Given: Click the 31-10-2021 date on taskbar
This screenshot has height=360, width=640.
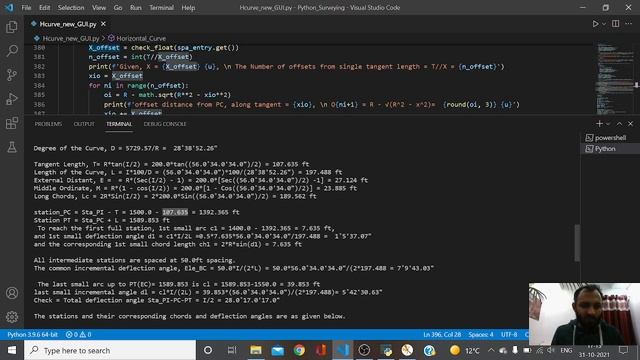Looking at the screenshot, I should pyautogui.click(x=594, y=355).
